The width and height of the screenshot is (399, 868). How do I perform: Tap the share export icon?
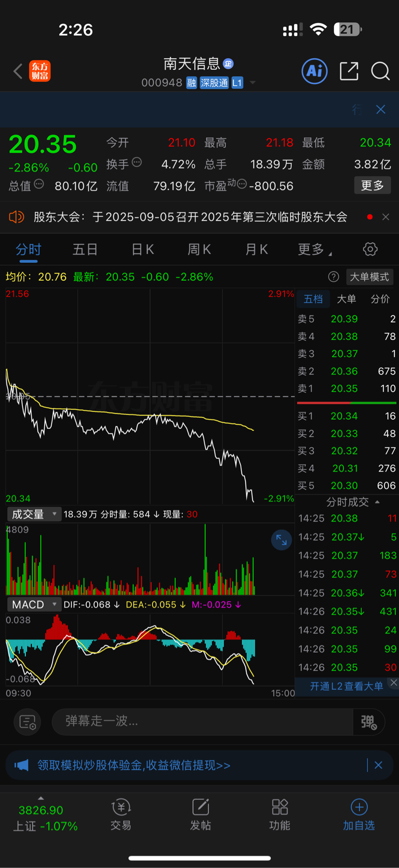click(x=349, y=71)
